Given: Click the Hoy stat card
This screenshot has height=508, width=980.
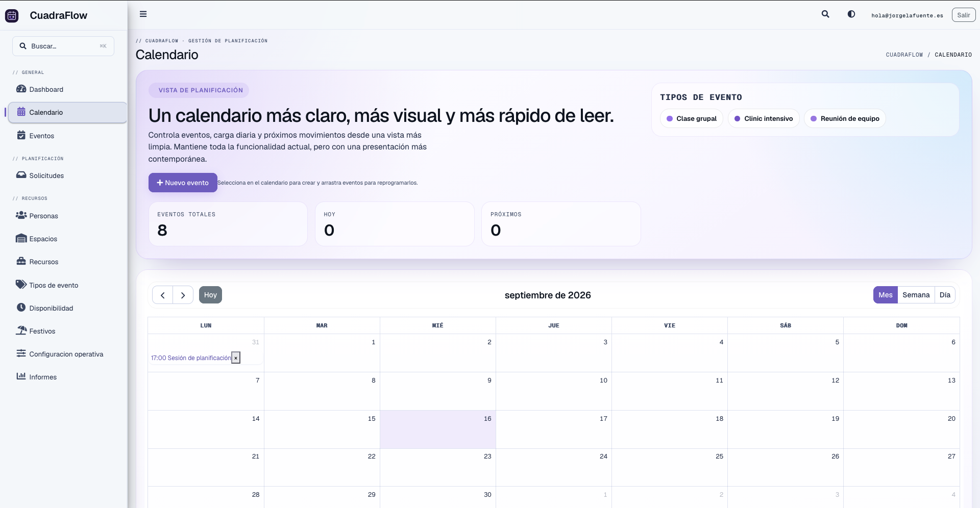Looking at the screenshot, I should [x=395, y=224].
